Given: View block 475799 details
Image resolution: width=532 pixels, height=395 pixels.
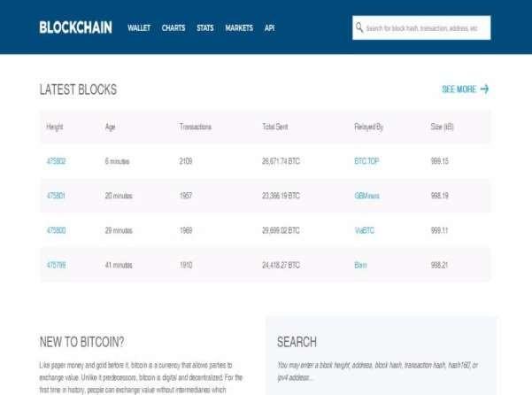Looking at the screenshot, I should pos(56,265).
